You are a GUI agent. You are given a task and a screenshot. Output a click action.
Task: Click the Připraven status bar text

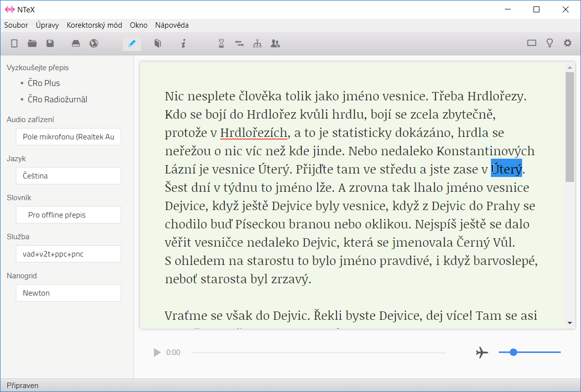(23, 386)
